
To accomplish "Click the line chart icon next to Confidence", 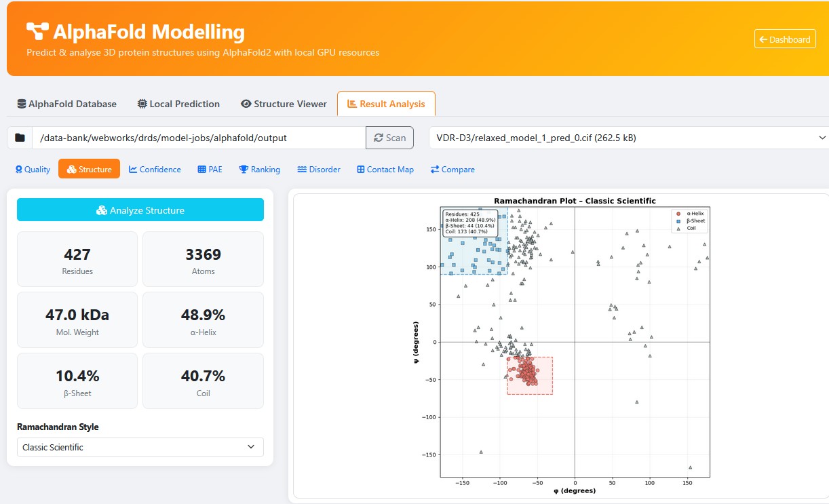I will pos(134,170).
